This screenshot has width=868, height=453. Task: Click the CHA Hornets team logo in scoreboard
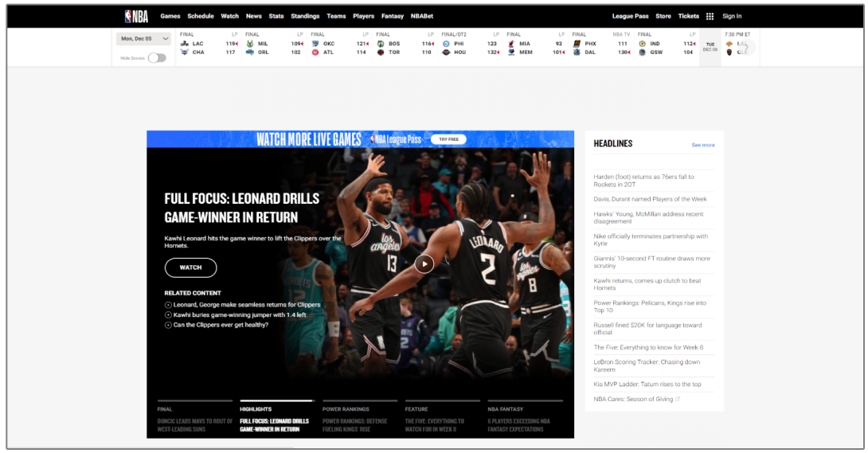[184, 52]
